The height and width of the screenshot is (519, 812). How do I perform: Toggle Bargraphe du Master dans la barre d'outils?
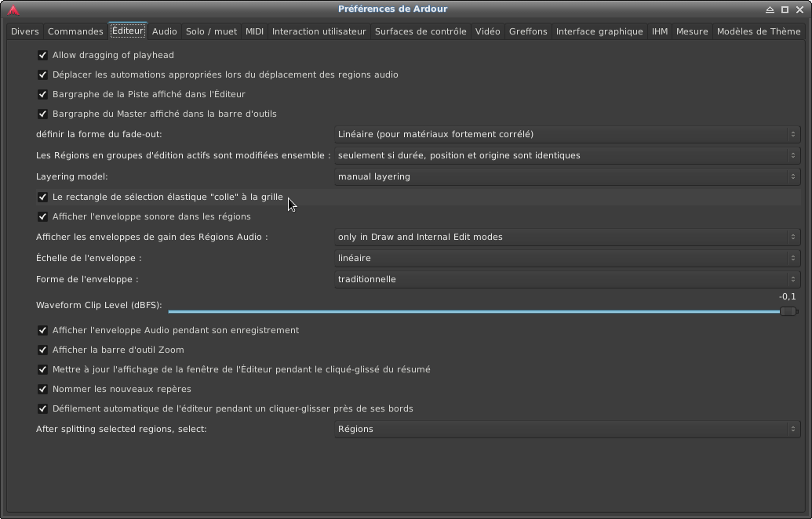pos(42,114)
